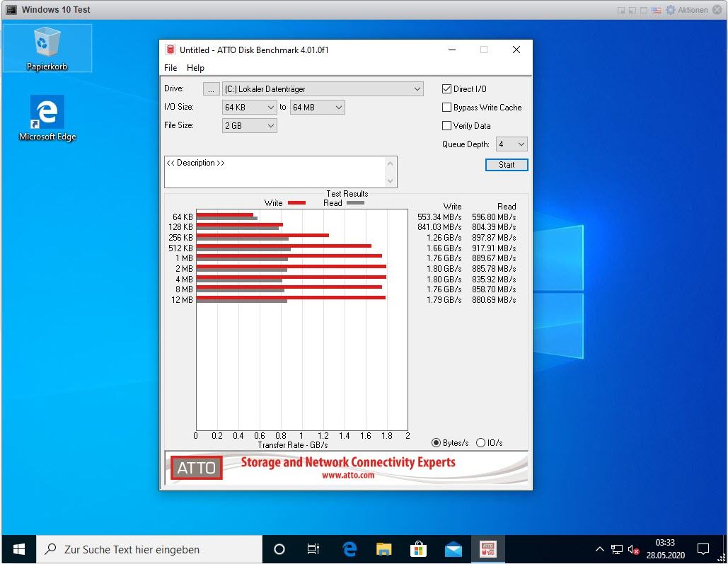Open the 64 KB minimum I/O size dropdown
Viewport: 728px width, 564px height.
tap(249, 108)
